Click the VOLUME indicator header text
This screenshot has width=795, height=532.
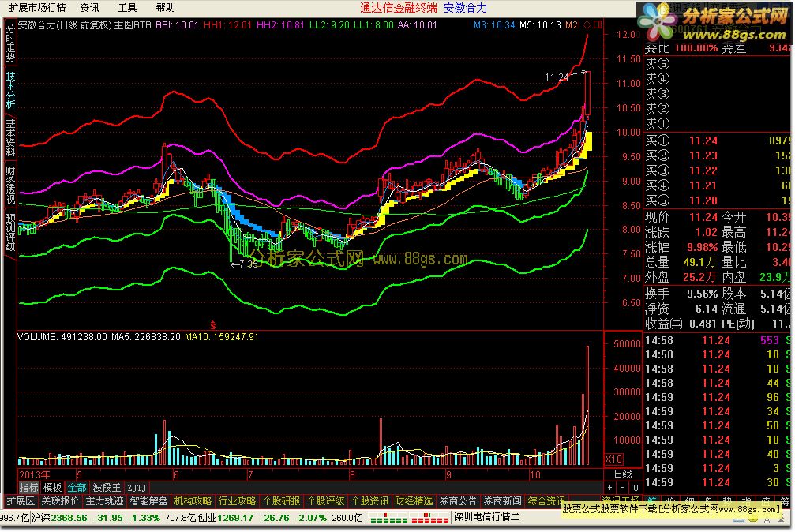(62, 337)
